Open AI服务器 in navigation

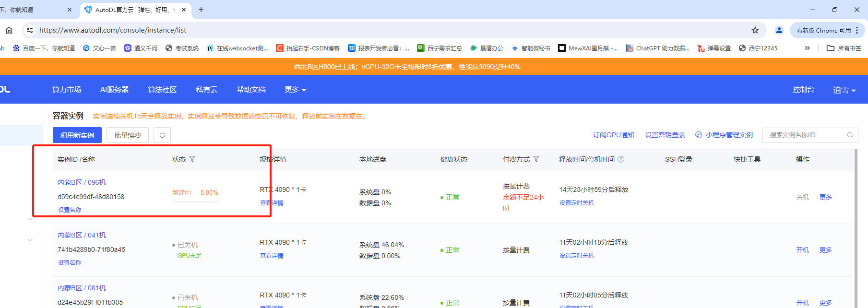tap(114, 90)
